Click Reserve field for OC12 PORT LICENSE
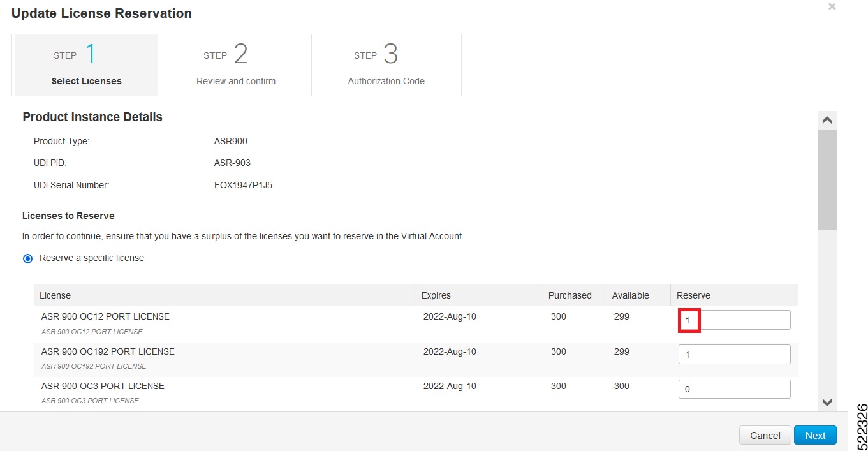This screenshot has width=868, height=451. 734,320
